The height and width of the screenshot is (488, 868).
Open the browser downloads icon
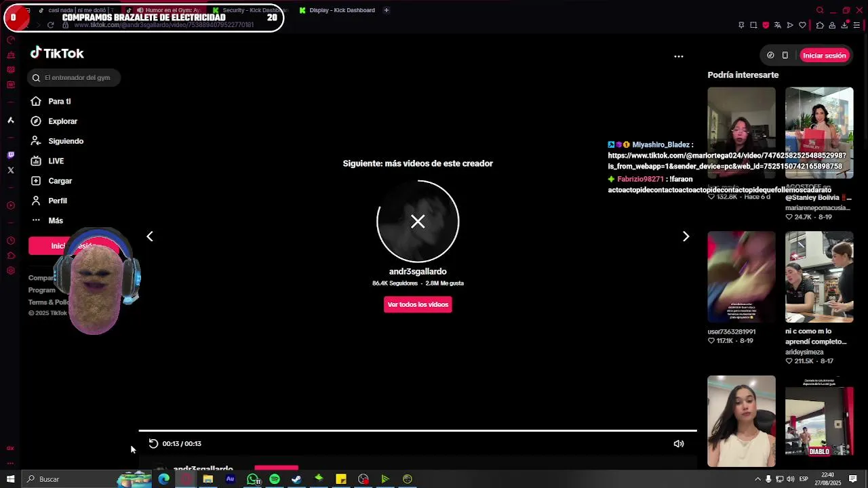tap(844, 25)
